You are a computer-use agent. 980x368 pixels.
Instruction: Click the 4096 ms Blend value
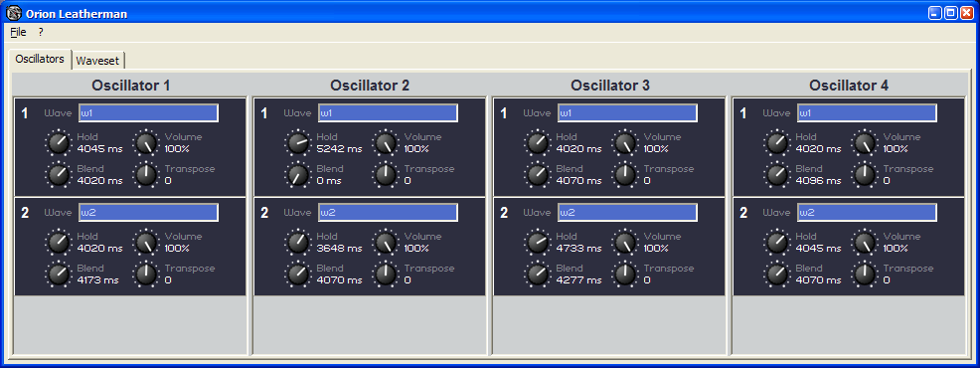coord(819,181)
